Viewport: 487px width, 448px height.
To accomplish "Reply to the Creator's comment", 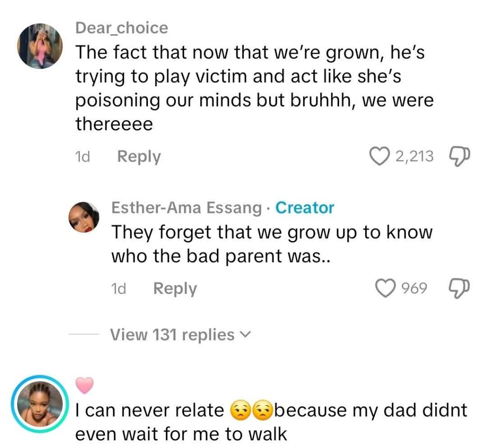I will (175, 288).
